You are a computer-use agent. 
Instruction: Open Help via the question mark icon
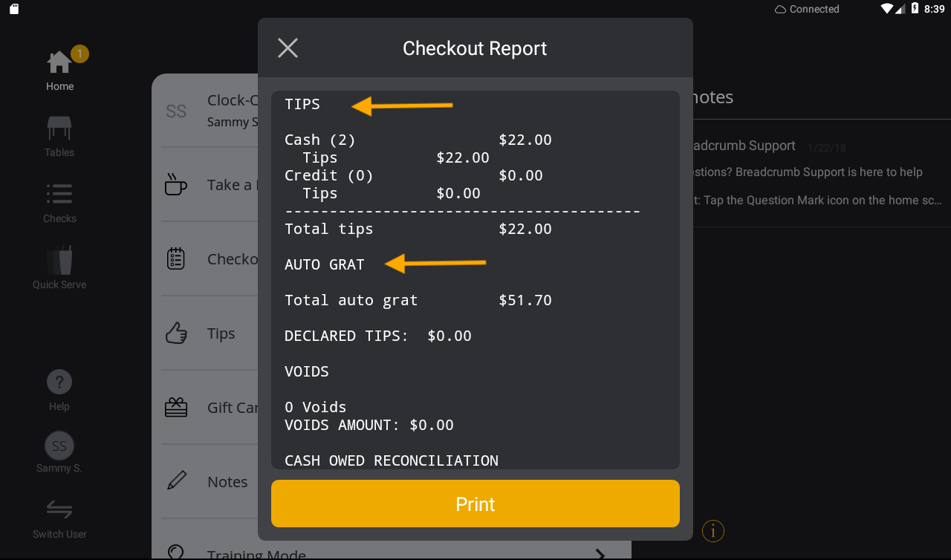[x=59, y=382]
